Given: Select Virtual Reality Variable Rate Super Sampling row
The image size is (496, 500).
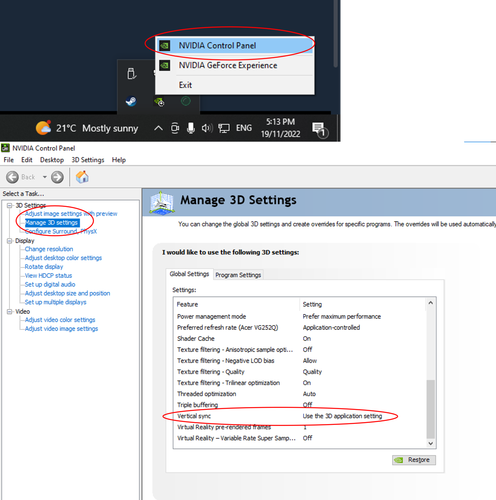Looking at the screenshot, I should [300, 438].
